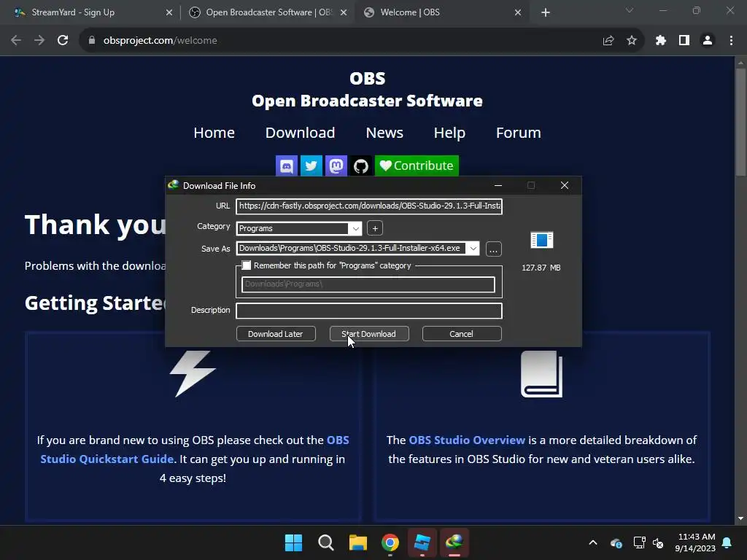Viewport: 747px width, 560px height.
Task: Go back with browser back arrow
Action: (x=16, y=41)
